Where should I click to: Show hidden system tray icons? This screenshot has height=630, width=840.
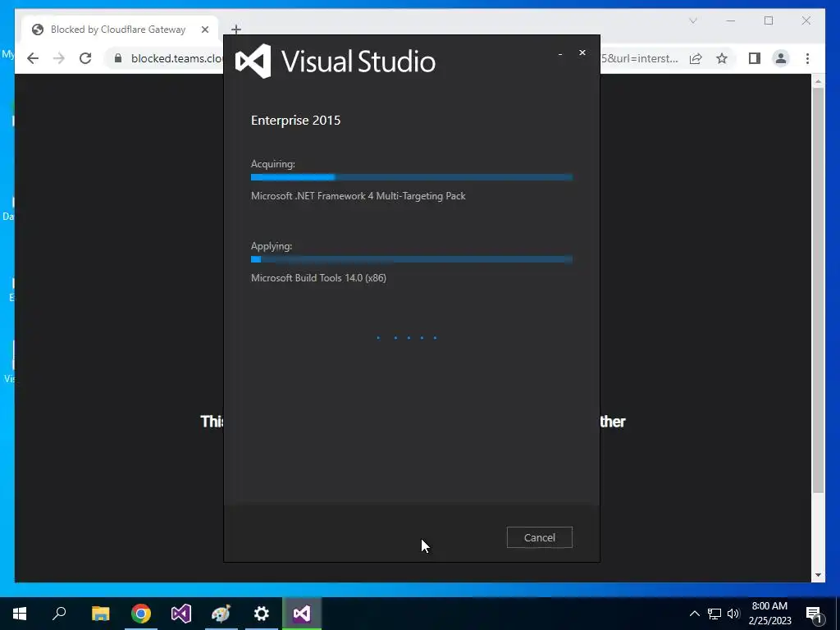[x=694, y=614]
